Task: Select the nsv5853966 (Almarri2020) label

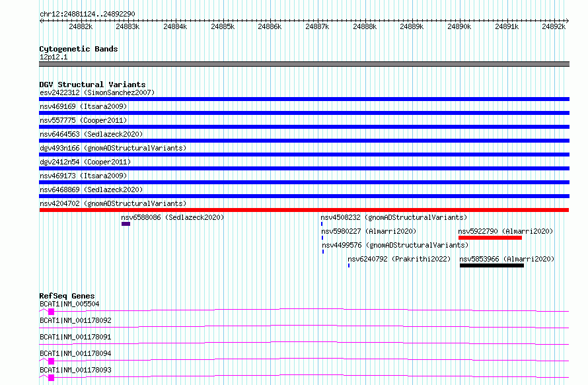Action: 507,259
